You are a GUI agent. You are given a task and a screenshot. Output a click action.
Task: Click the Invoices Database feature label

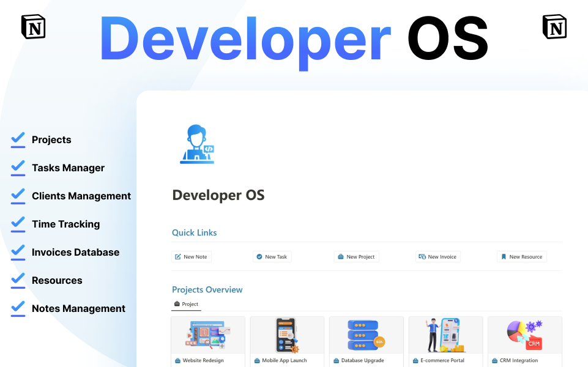point(76,252)
